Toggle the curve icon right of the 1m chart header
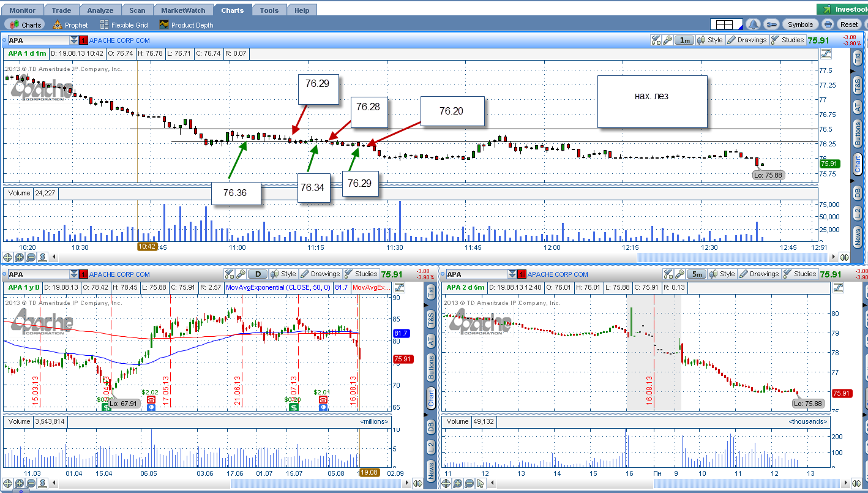868x493 pixels. point(826,54)
